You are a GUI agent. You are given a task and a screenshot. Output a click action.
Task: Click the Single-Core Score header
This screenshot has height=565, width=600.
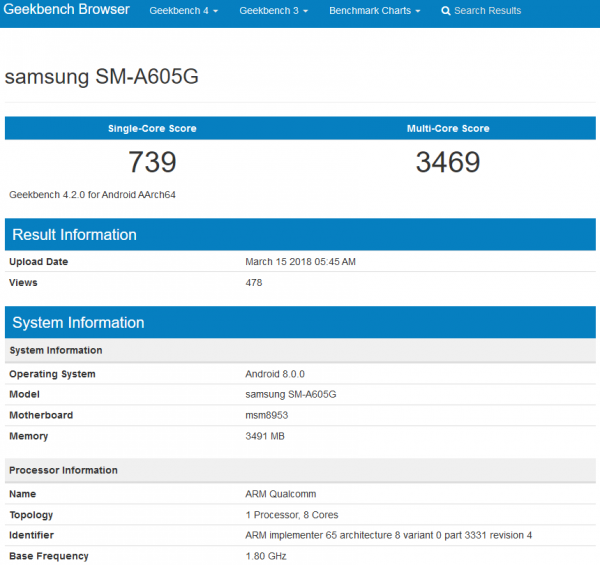[x=152, y=129]
